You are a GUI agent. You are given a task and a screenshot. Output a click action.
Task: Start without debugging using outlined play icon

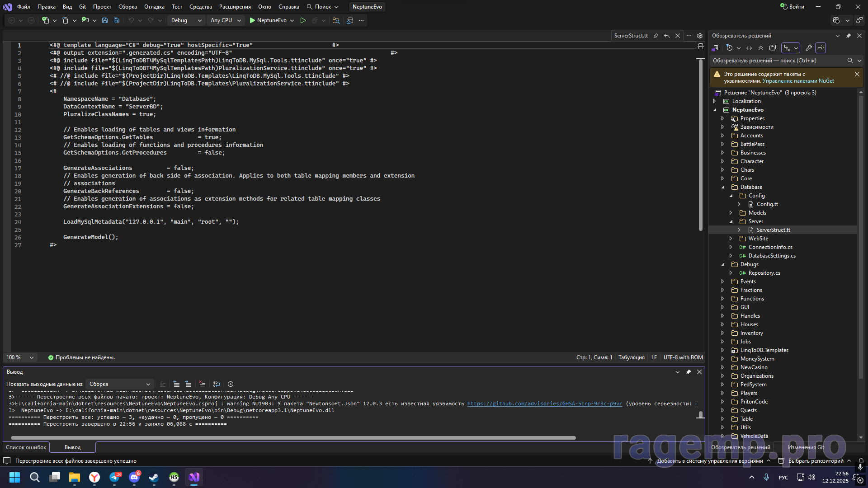(x=303, y=20)
